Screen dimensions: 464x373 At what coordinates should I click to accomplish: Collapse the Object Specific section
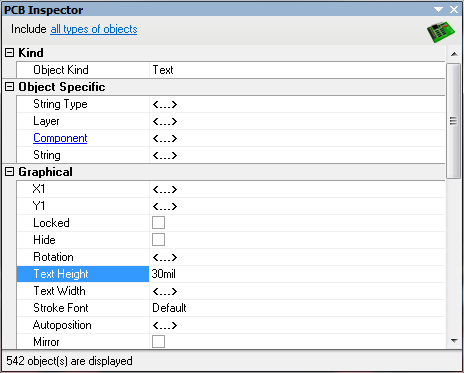click(10, 87)
